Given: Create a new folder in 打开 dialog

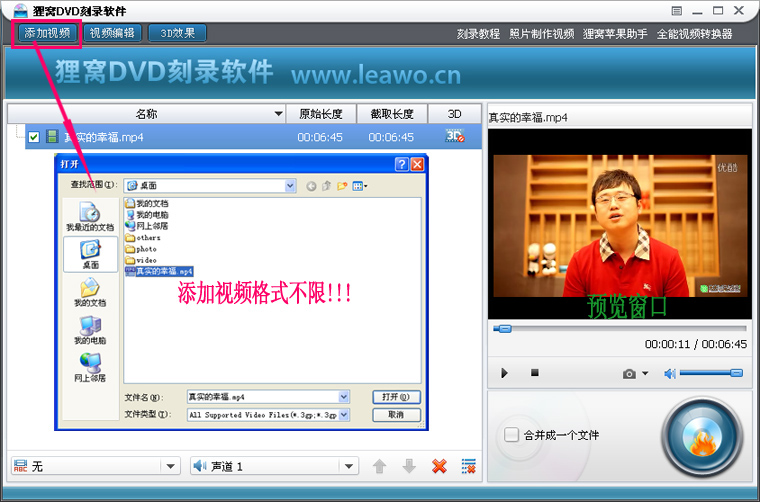Looking at the screenshot, I should 342,186.
